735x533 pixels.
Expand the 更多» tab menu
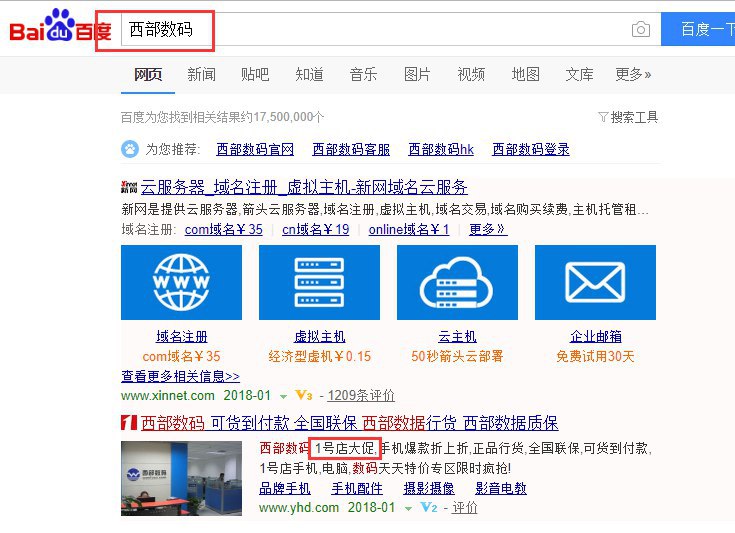pyautogui.click(x=633, y=74)
